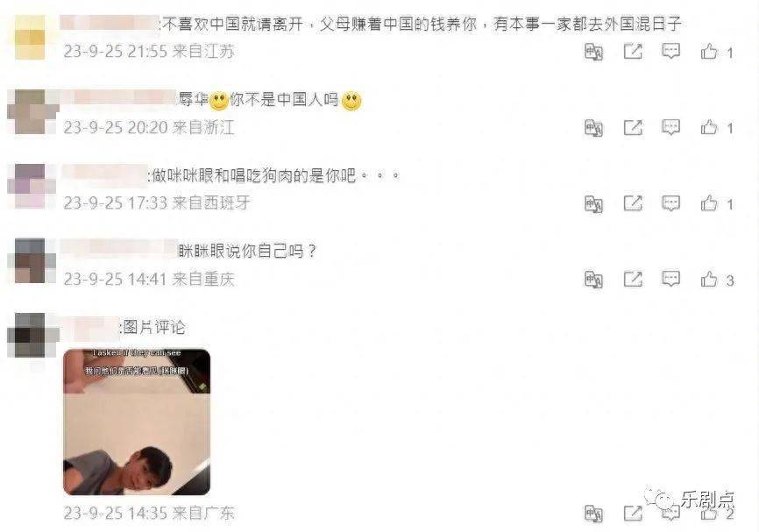Reply to the 重庆 comment
759x532 pixels.
670,279
